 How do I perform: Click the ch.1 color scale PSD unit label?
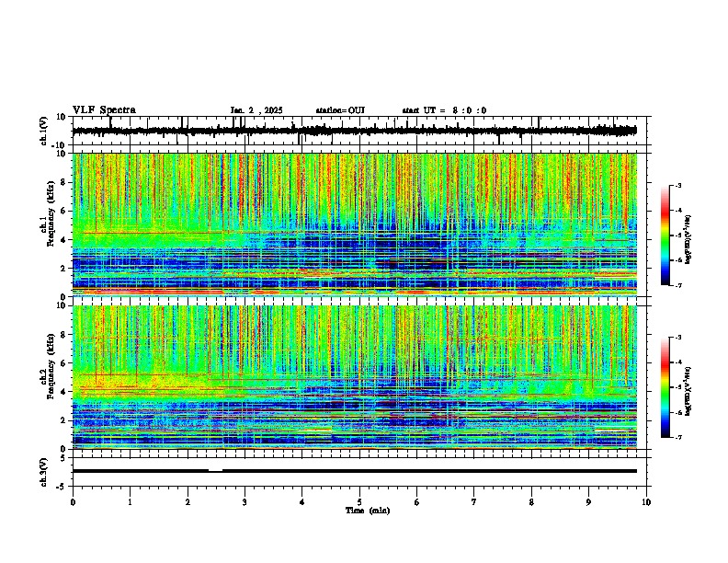pyautogui.click(x=688, y=240)
